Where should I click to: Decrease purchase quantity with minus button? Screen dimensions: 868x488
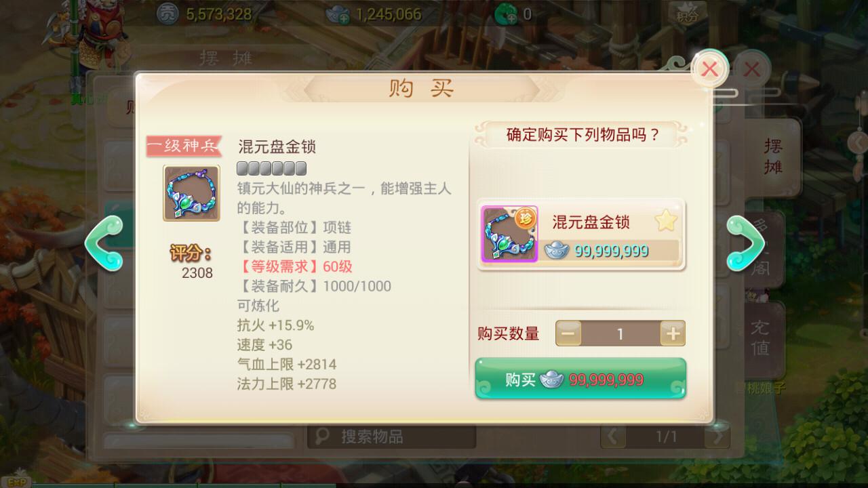click(x=568, y=333)
